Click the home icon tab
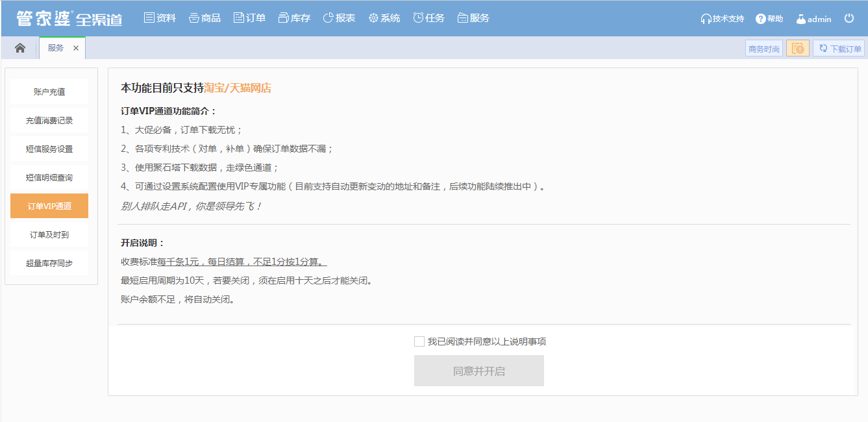The image size is (868, 422). tap(20, 48)
